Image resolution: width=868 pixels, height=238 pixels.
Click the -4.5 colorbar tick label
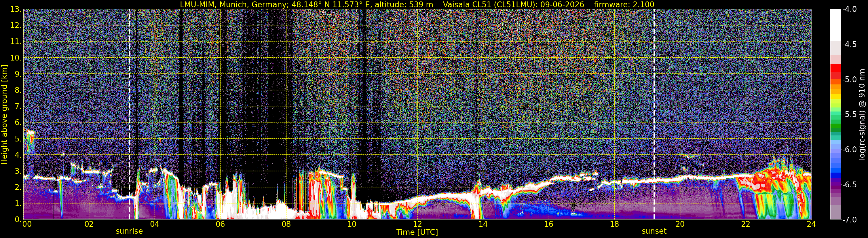tap(850, 44)
